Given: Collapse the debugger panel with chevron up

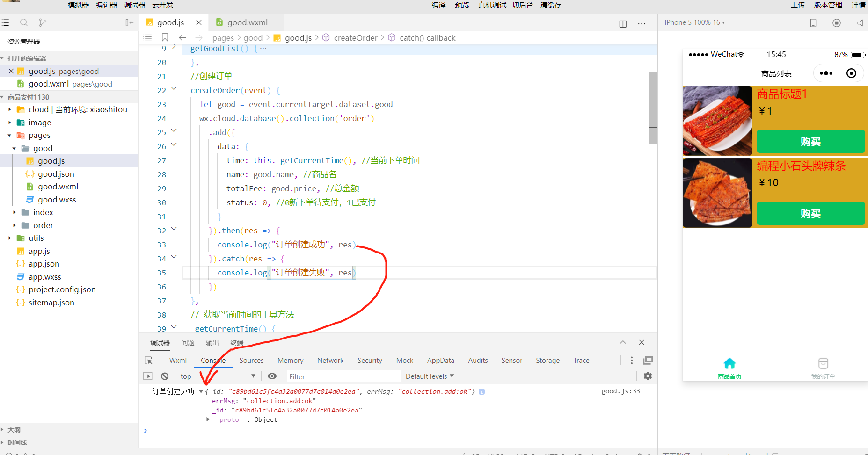Looking at the screenshot, I should click(623, 342).
